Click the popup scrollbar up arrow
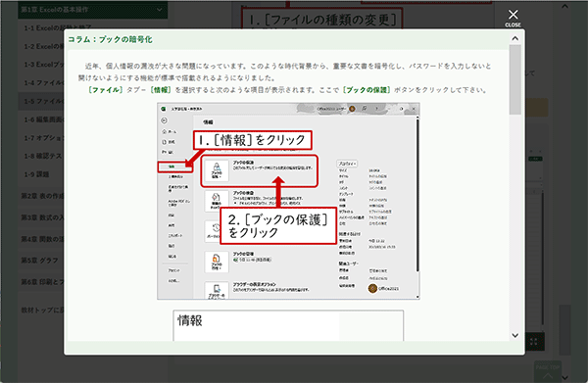The height and width of the screenshot is (383, 588). pyautogui.click(x=515, y=38)
